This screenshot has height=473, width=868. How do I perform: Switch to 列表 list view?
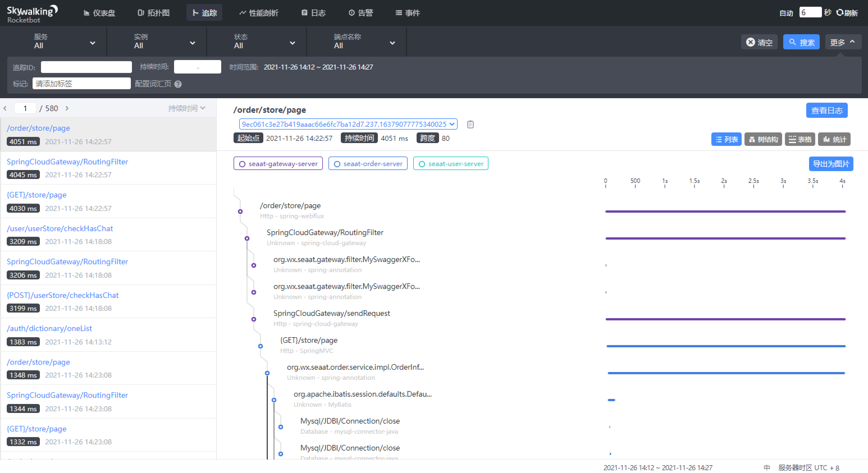point(727,139)
